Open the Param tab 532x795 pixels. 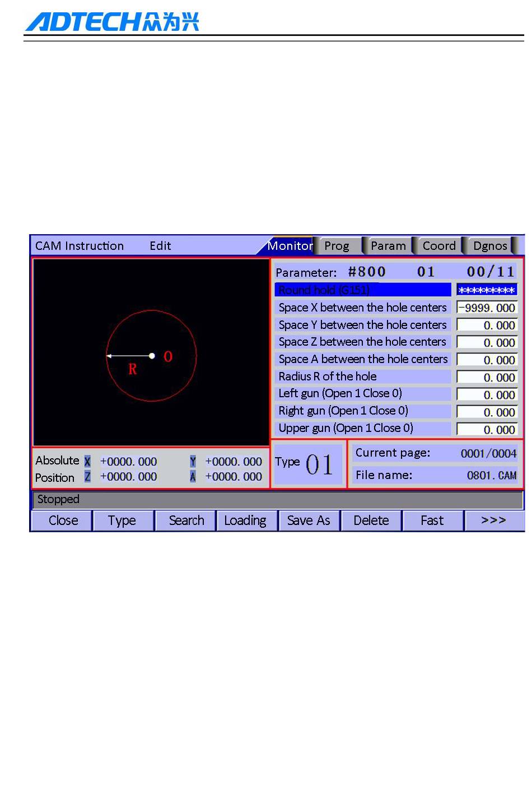pos(388,246)
